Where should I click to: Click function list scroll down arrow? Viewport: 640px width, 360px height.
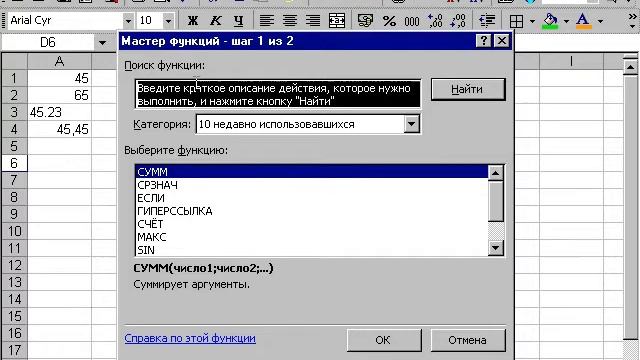pos(496,248)
